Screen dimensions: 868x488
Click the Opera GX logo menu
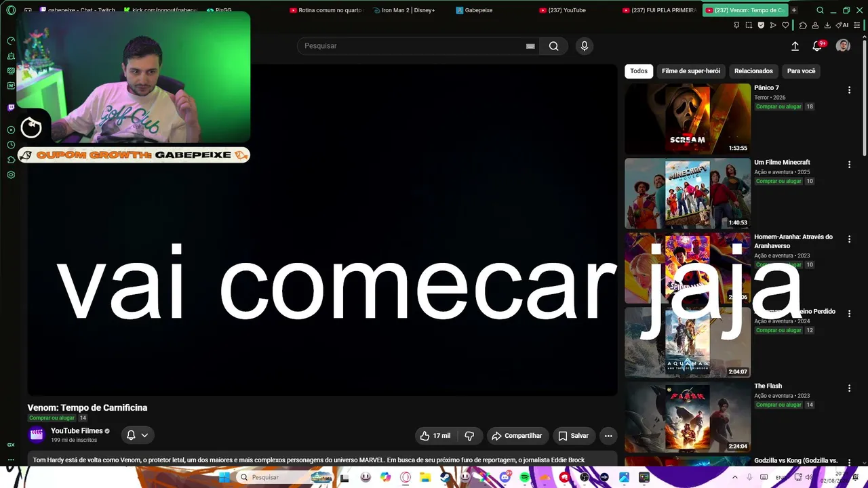pyautogui.click(x=11, y=10)
